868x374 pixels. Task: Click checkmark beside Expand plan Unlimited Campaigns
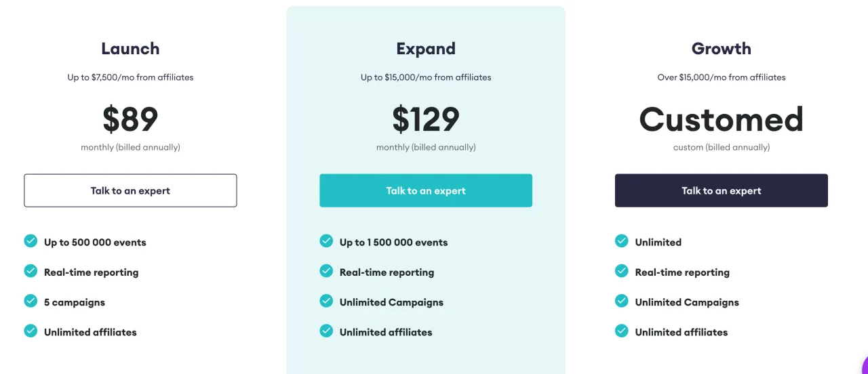point(326,300)
